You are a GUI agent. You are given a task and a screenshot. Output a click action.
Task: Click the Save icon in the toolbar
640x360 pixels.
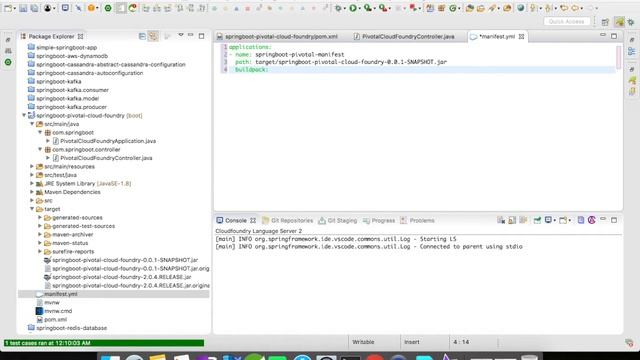23,8
